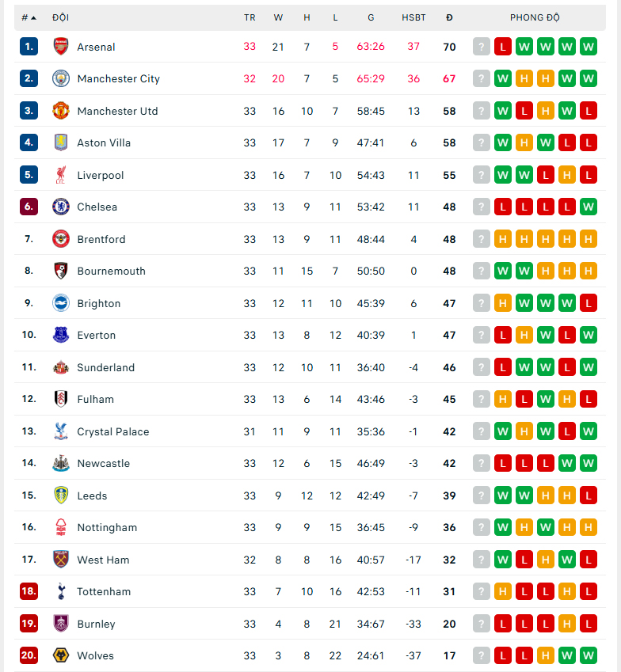Click the green W form square for Manchester City
This screenshot has height=672, width=621.
click(503, 78)
